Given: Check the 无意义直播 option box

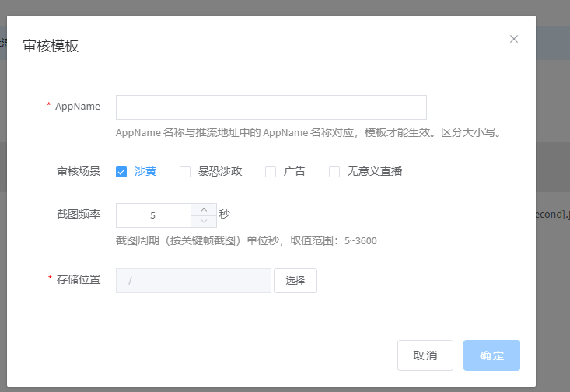Looking at the screenshot, I should pyautogui.click(x=334, y=172).
